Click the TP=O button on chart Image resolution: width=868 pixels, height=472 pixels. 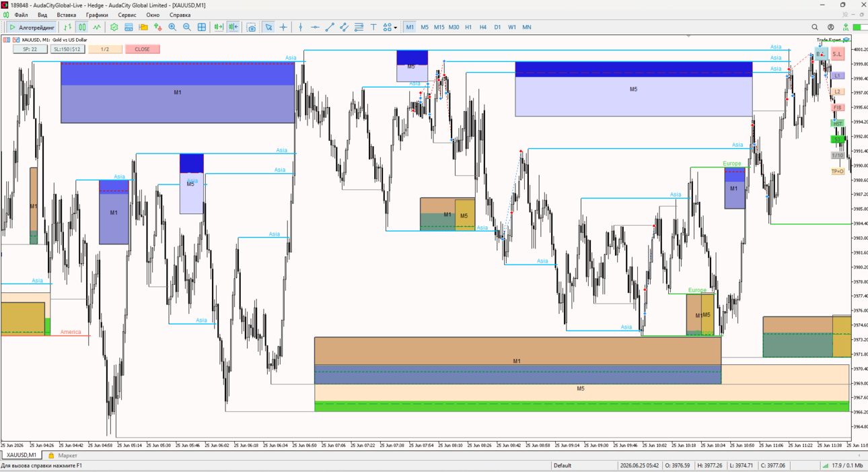pyautogui.click(x=838, y=171)
